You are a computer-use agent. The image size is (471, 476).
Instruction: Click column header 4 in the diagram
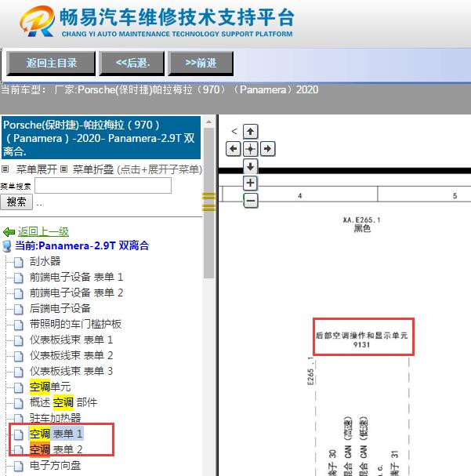[x=299, y=196]
